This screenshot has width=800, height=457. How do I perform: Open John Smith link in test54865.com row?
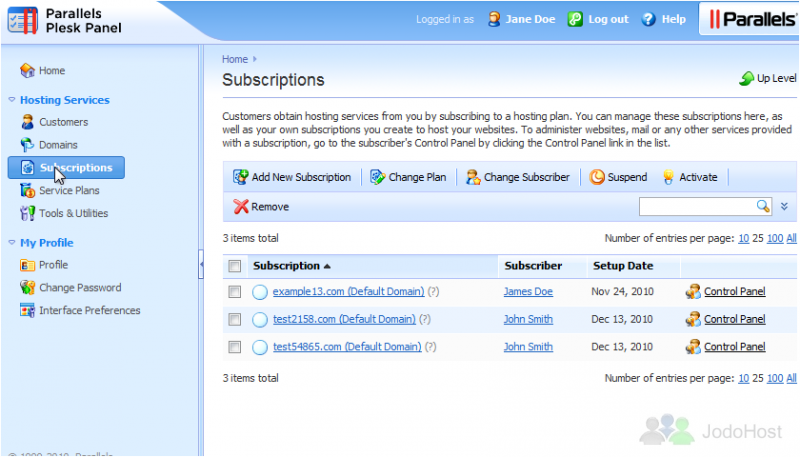tap(528, 347)
